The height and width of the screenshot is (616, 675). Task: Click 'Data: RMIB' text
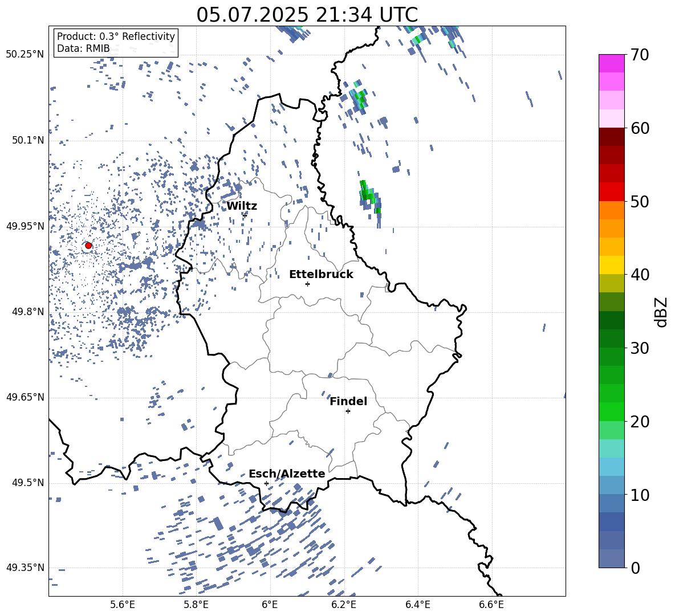point(83,48)
